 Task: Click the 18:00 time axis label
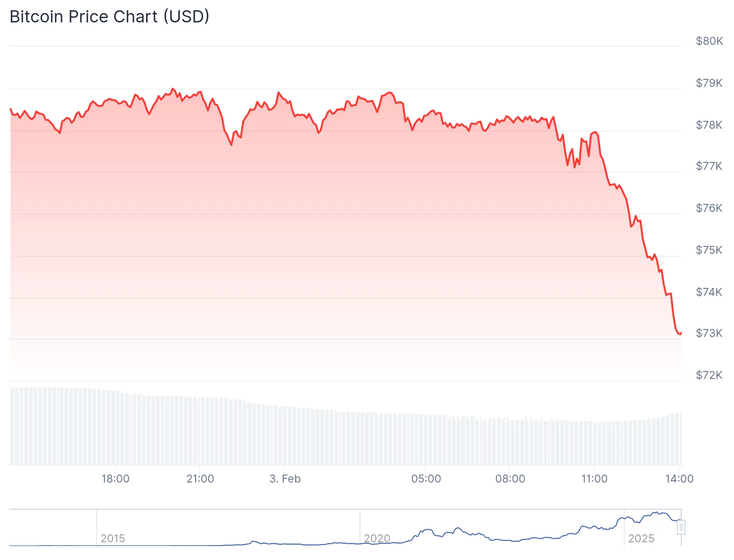tap(115, 479)
